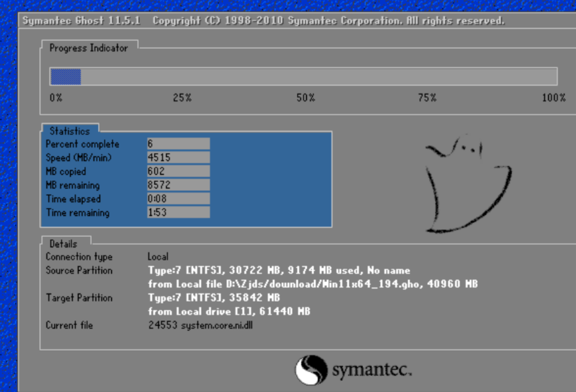Screen dimensions: 576x392
Task: Click the 'Source Partition' label
Action: (79, 270)
